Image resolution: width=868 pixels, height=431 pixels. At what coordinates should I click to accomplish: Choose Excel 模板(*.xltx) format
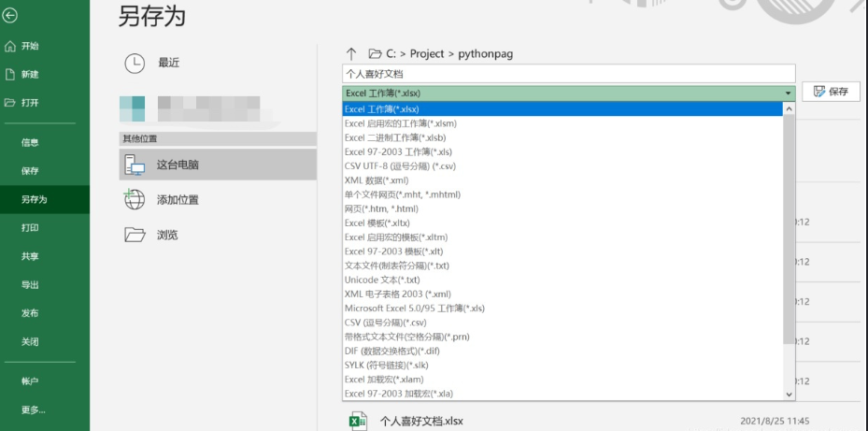coord(562,223)
